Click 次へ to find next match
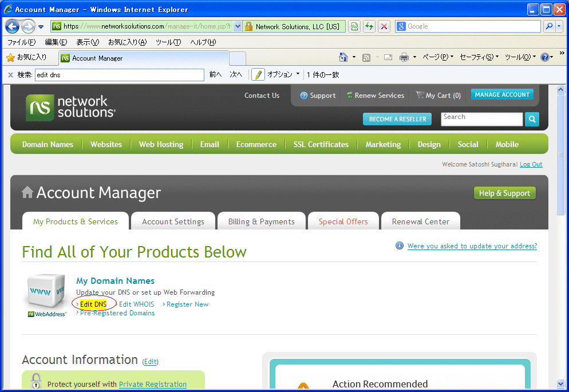Viewport: 569px width, 392px height. [236, 75]
